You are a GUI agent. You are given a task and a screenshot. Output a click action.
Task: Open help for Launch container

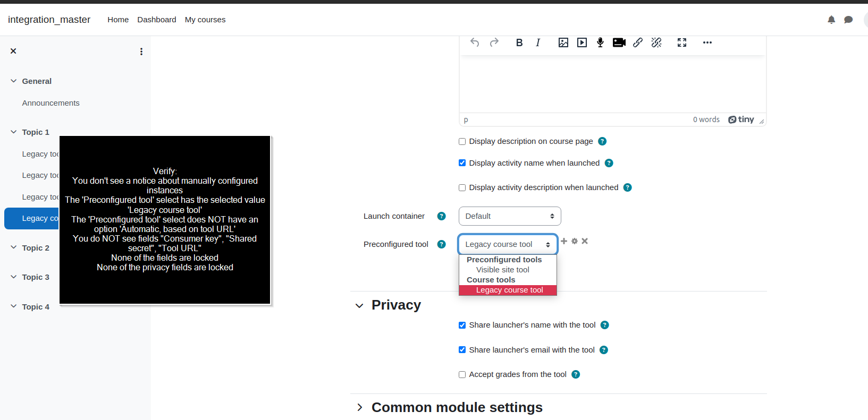[441, 216]
